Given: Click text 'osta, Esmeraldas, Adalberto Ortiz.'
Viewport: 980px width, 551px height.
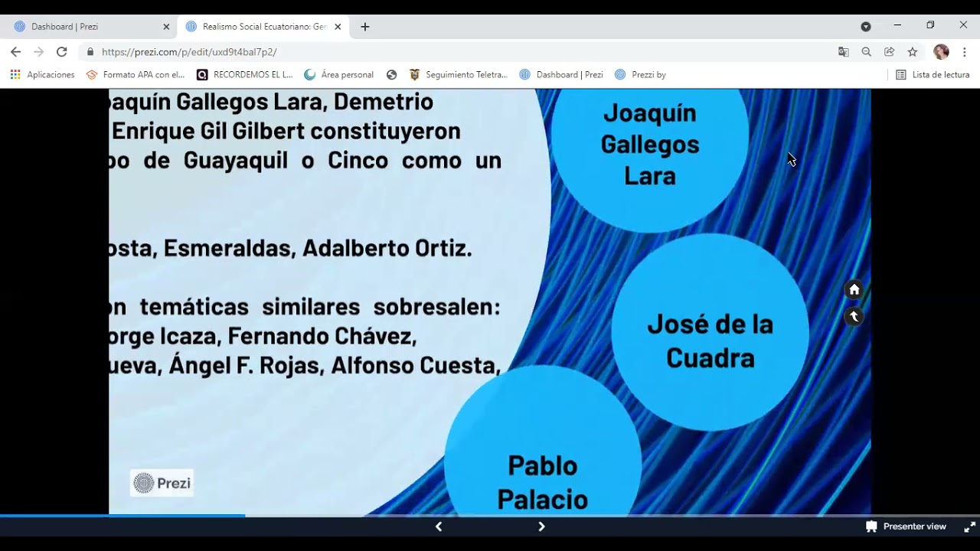Looking at the screenshot, I should [x=290, y=249].
